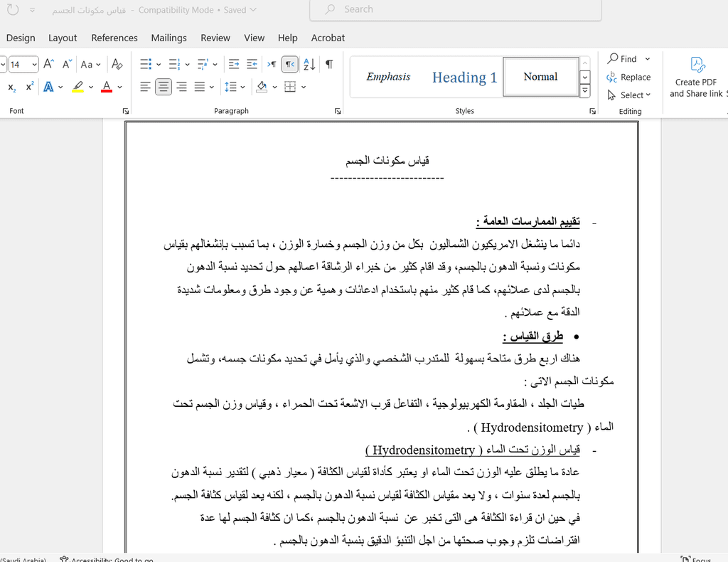The width and height of the screenshot is (728, 562).
Task: Open Find dropdown arrow
Action: tap(647, 59)
